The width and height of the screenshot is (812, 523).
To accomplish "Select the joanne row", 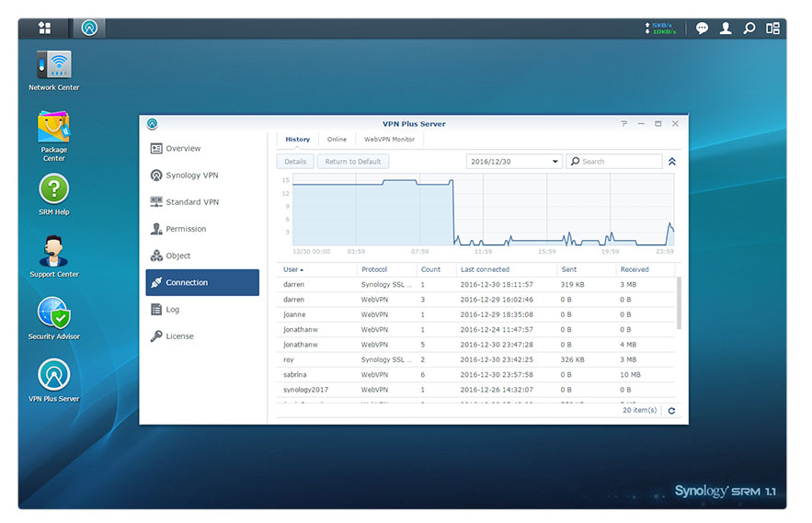I will [x=476, y=315].
